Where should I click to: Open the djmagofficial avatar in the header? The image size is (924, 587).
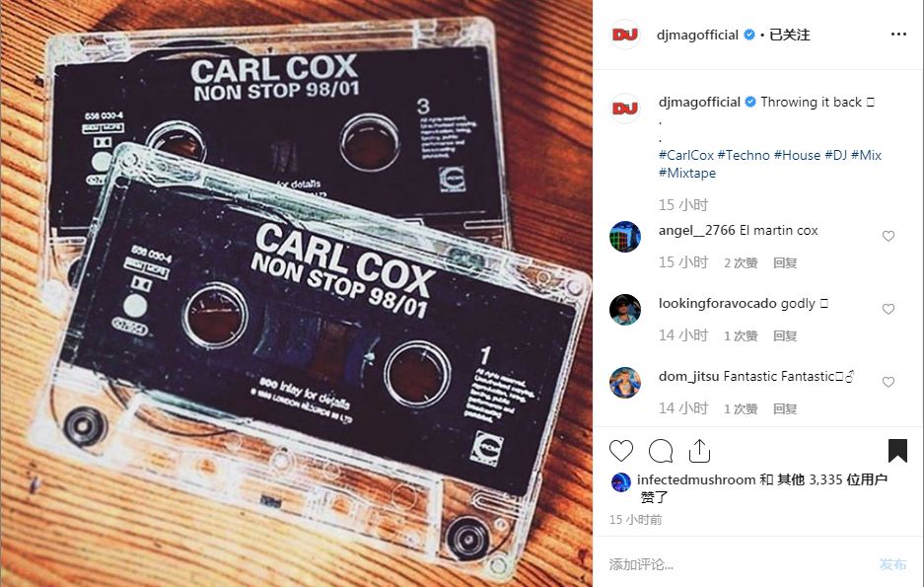[x=625, y=35]
